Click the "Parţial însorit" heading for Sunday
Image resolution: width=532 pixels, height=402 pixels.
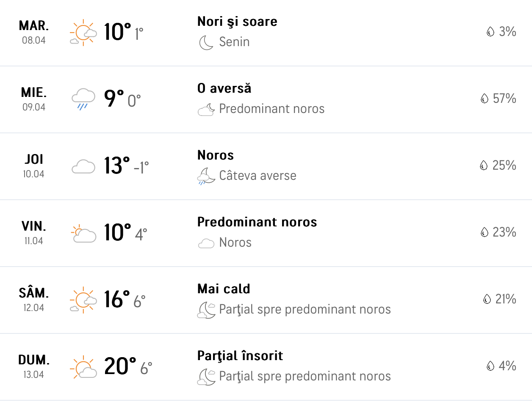coord(240,356)
